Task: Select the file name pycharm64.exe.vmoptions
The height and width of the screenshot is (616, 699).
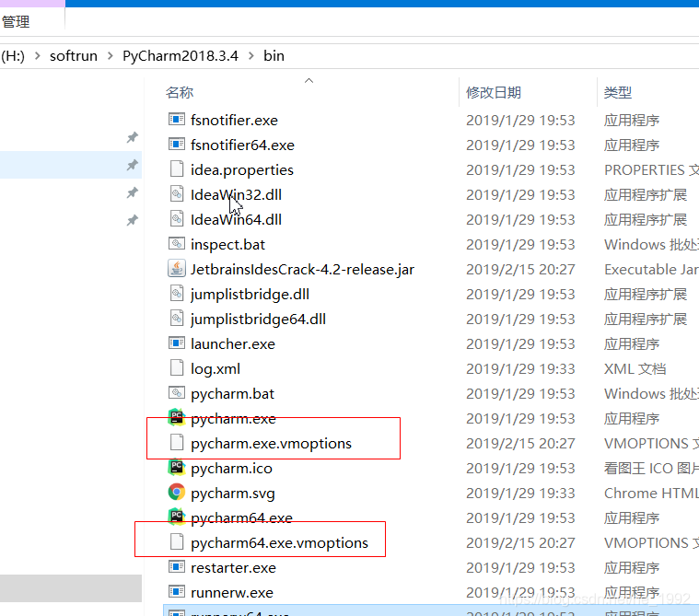Action: point(280,543)
